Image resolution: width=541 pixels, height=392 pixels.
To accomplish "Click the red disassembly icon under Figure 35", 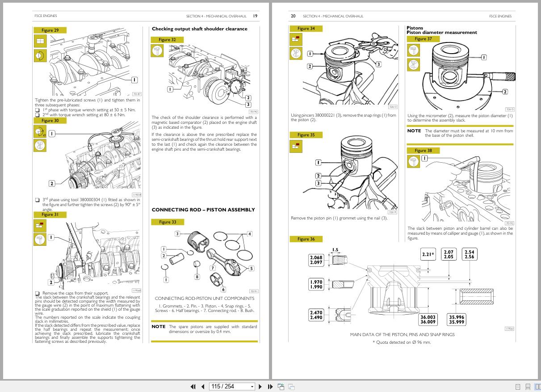I will coord(295,146).
